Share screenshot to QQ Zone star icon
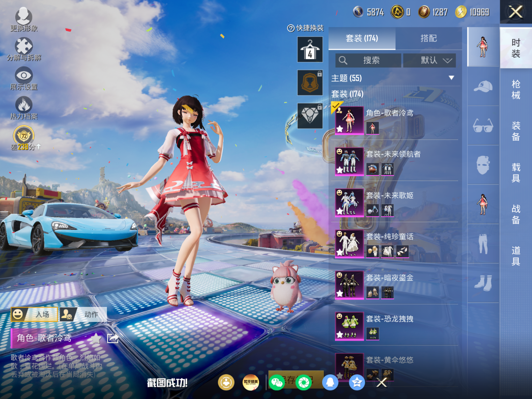The width and height of the screenshot is (532, 399). (357, 382)
